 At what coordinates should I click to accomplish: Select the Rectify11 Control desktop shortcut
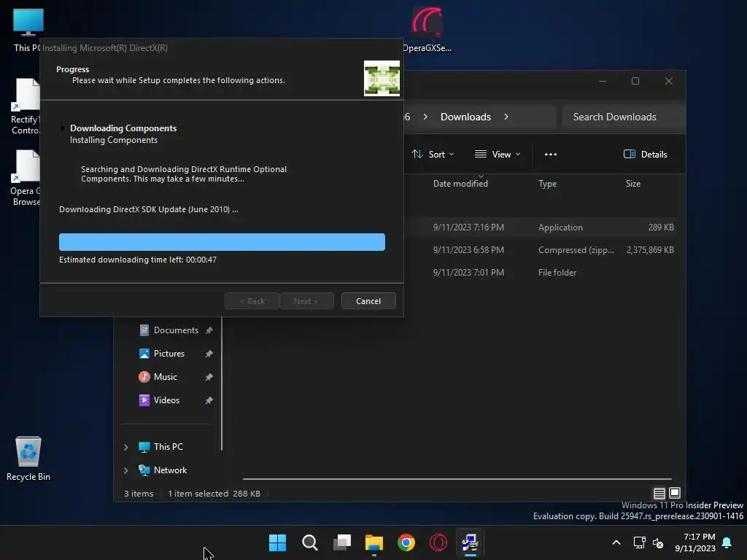tap(26, 106)
